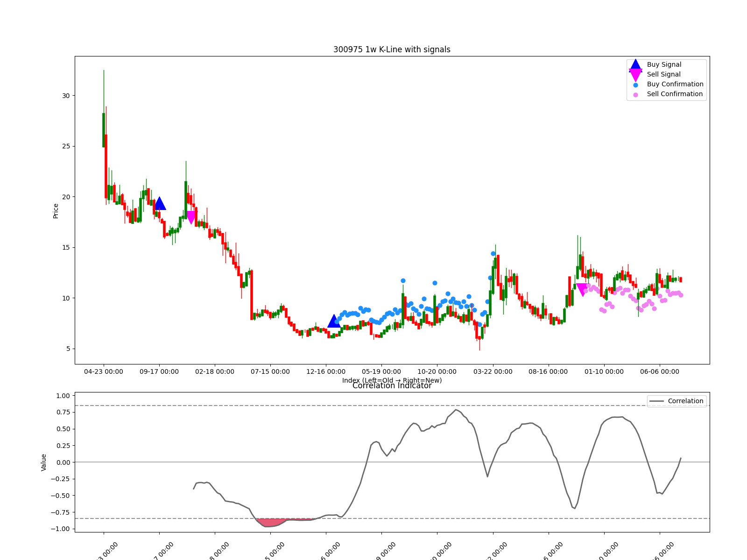
Task: Click the 'Correlation Indicator' subplot title
Action: click(x=392, y=385)
